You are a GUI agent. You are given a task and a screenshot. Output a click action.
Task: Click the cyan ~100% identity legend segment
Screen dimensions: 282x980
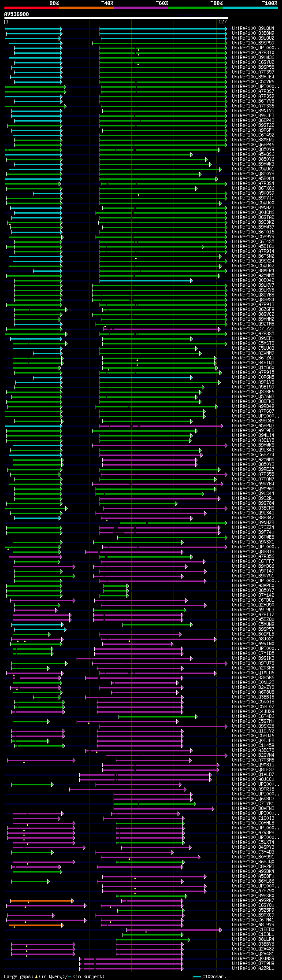(250, 8)
